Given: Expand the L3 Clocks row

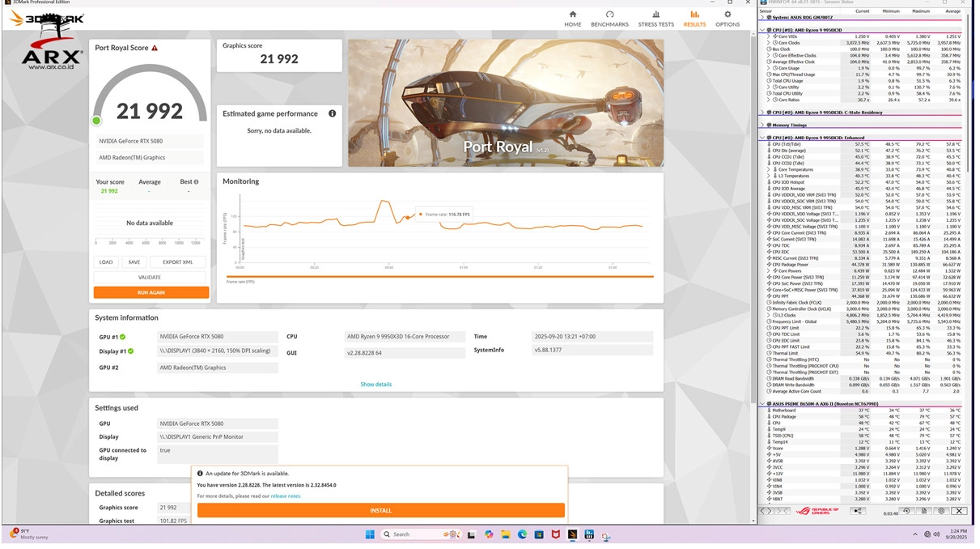Looking at the screenshot, I should click(x=769, y=315).
